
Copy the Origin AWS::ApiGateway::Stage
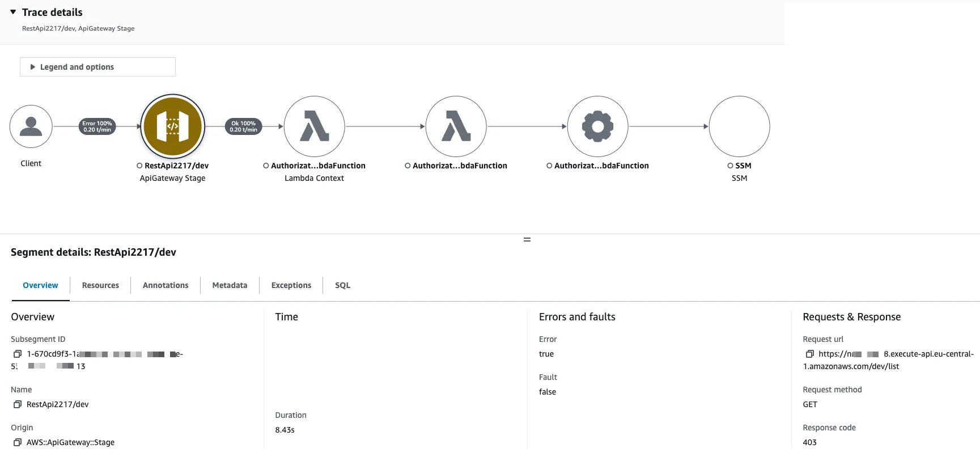[18, 442]
